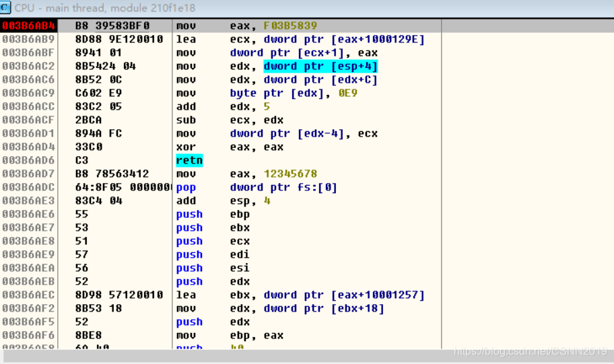614x364 pixels.
Task: Select 'lea ecx, dword ptr [eax+1000129E]' instruction
Action: (x=300, y=39)
